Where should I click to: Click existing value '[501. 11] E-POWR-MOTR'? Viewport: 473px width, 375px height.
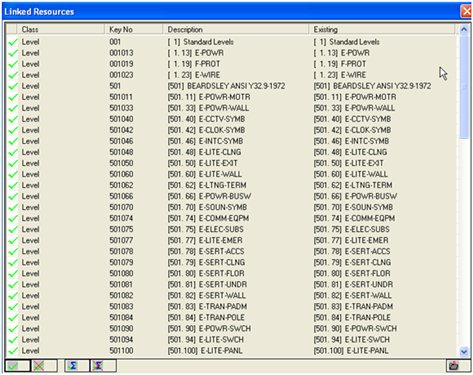[355, 97]
